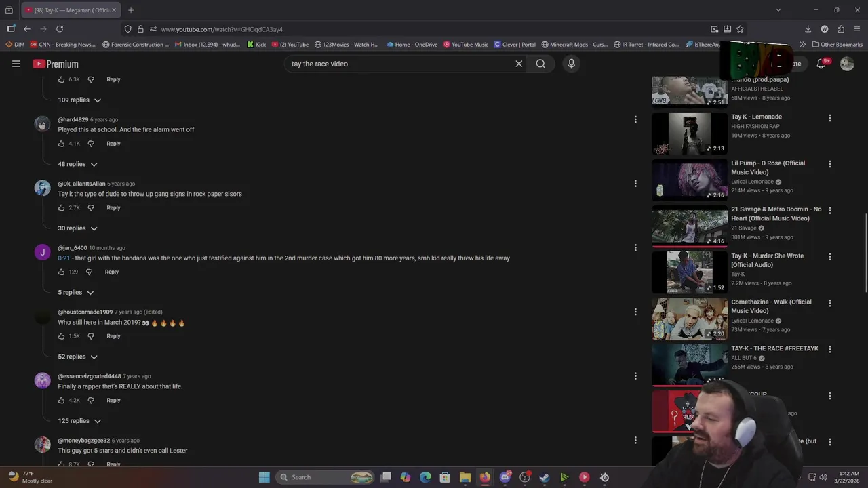Open @moneybagzgee32 channel link

(83, 441)
